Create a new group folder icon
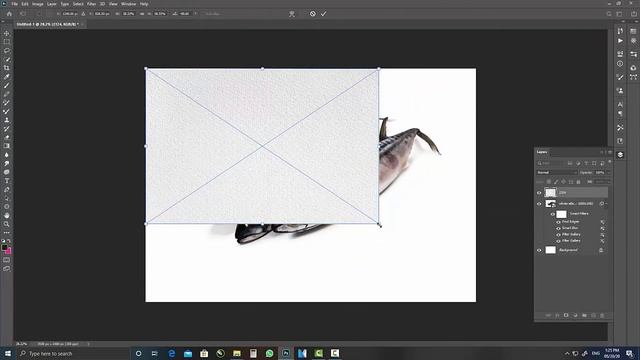Viewport: 640px width, 360px height. 584,315
